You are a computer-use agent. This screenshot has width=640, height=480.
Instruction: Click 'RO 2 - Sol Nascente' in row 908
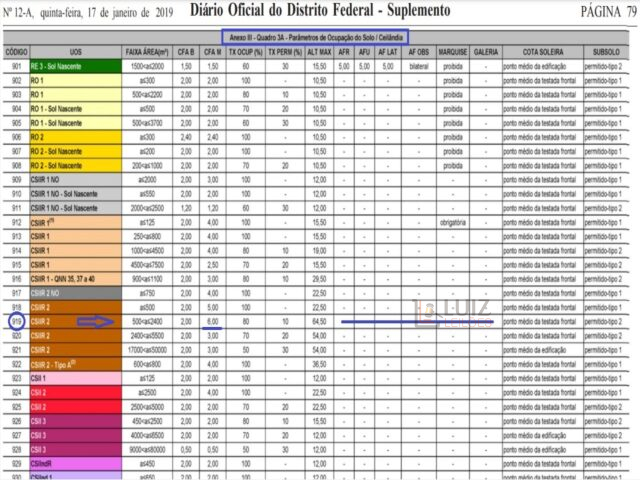(x=76, y=166)
